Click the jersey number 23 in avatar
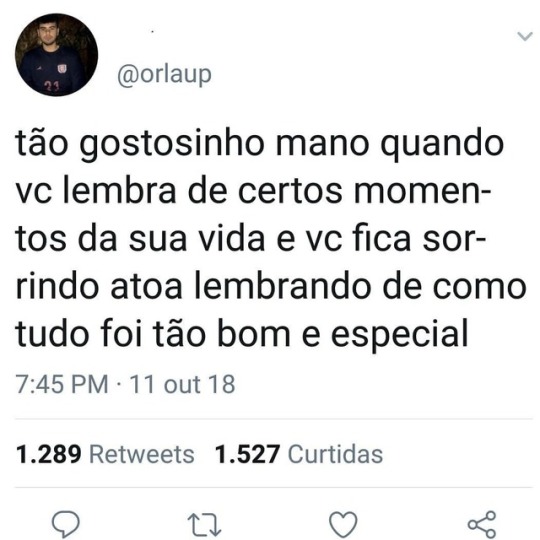540x540 pixels. tap(53, 86)
